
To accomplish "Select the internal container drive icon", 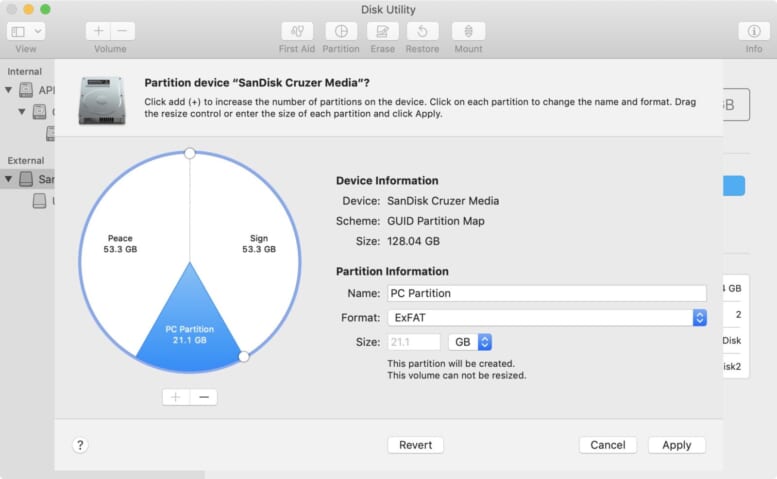I will [40, 111].
